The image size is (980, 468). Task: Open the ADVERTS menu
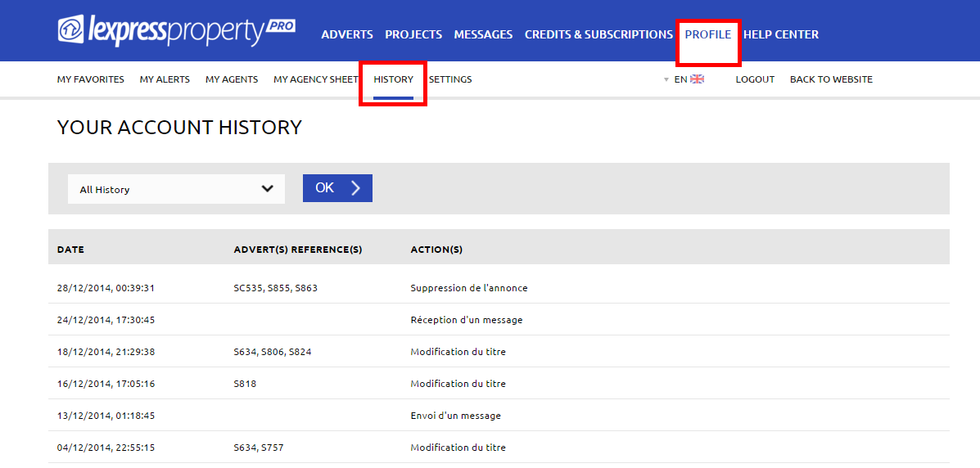click(x=347, y=35)
